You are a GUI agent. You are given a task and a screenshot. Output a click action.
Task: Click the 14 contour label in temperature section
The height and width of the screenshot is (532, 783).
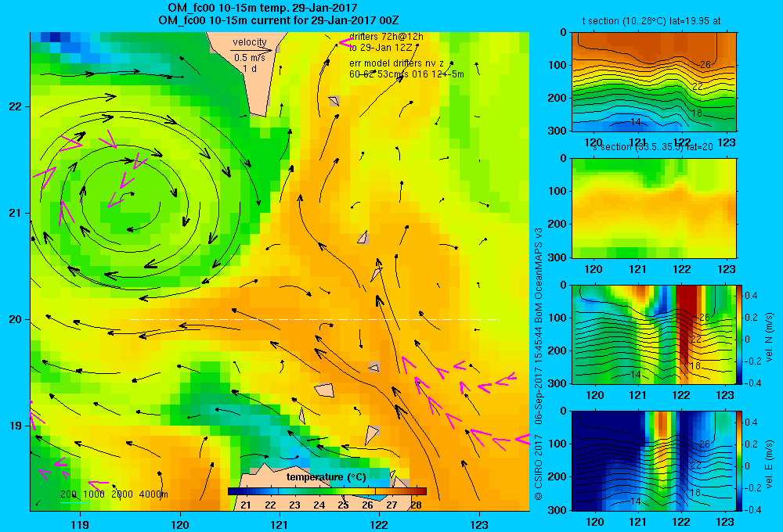pyautogui.click(x=635, y=122)
